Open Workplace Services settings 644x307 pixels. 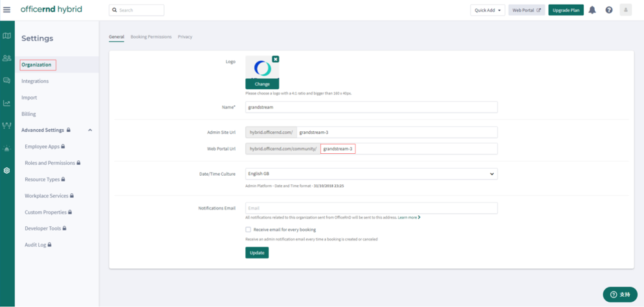[47, 196]
